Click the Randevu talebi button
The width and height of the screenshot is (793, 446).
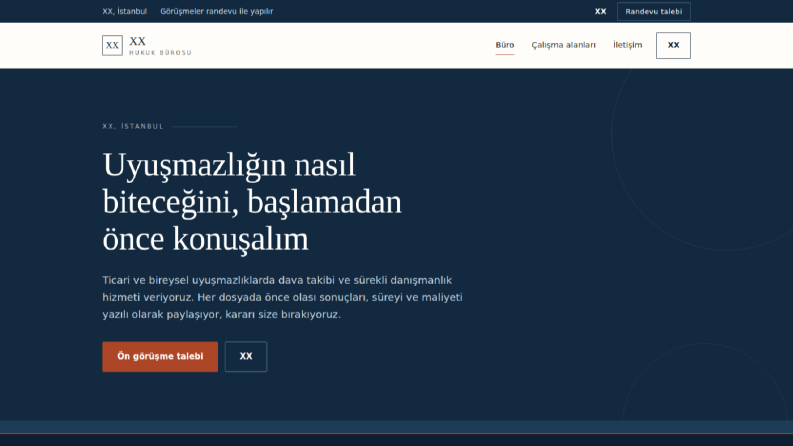[x=653, y=11]
